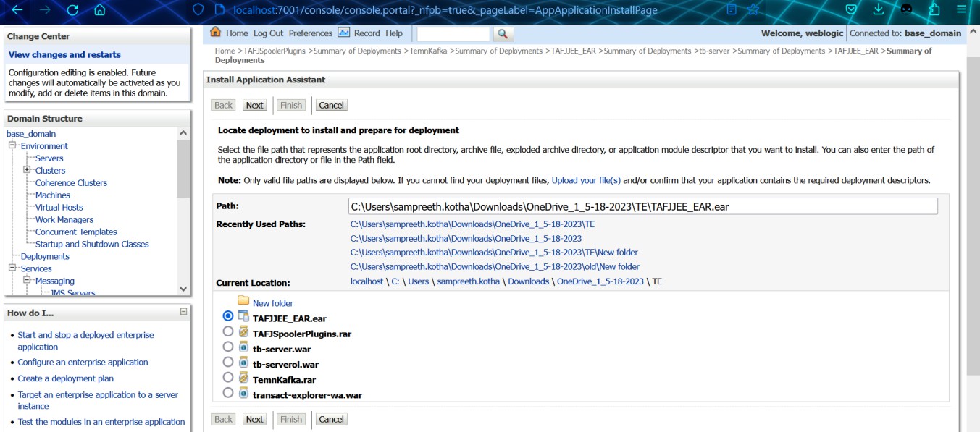This screenshot has height=432, width=980.
Task: Reload the page with browser refresh icon
Action: [x=72, y=10]
